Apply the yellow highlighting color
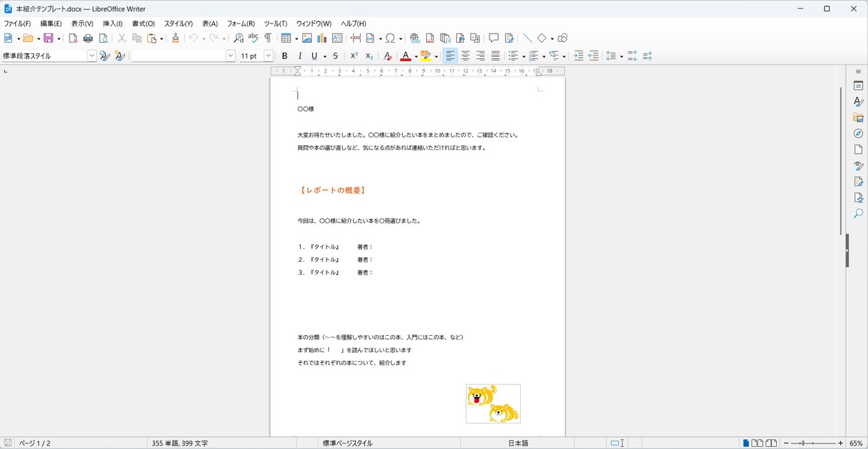868x449 pixels. click(426, 56)
